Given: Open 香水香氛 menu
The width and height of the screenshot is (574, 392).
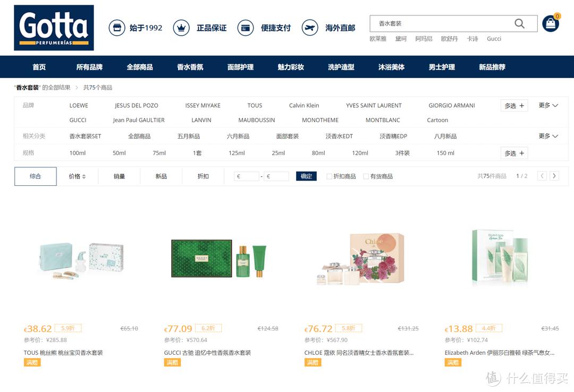Looking at the screenshot, I should pos(190,67).
